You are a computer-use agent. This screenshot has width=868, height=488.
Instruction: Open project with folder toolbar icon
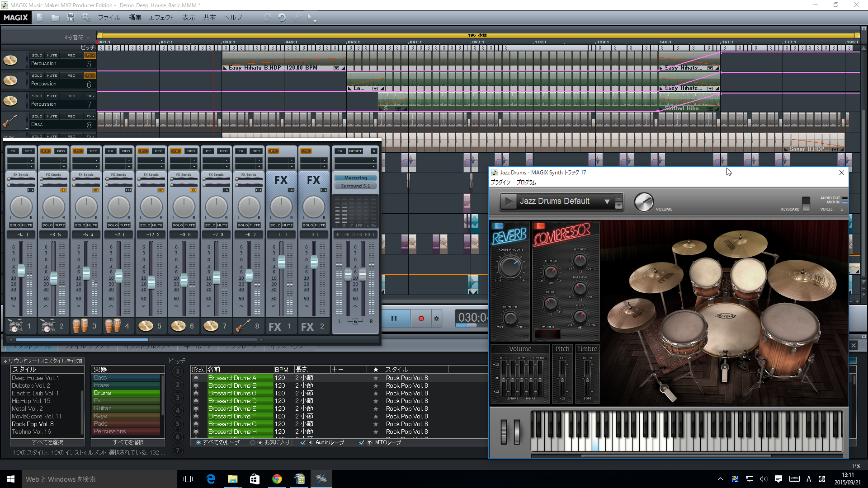tap(55, 17)
